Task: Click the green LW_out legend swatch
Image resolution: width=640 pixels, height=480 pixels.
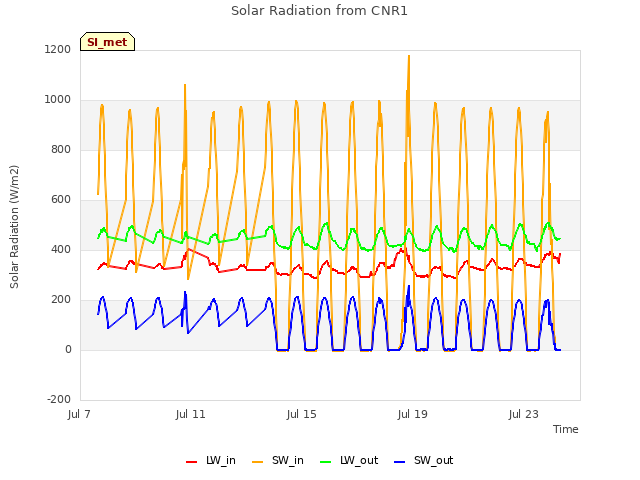Action: 325,462
